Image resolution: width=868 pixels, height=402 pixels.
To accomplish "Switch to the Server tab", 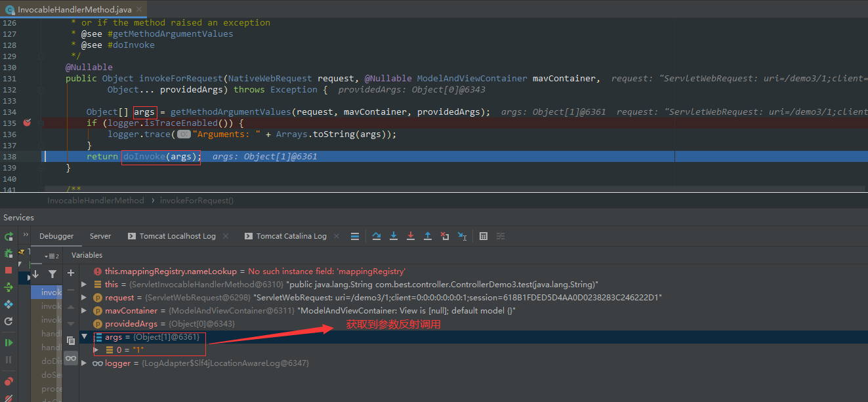I will [x=100, y=236].
